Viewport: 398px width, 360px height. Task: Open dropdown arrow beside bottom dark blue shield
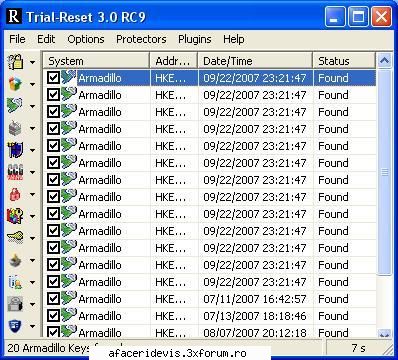32,326
